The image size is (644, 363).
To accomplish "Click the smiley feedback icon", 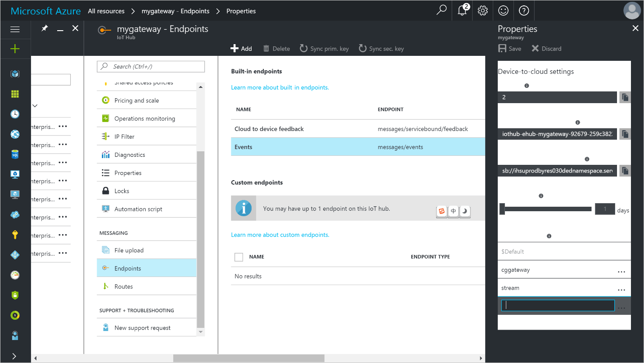I will tap(503, 10).
